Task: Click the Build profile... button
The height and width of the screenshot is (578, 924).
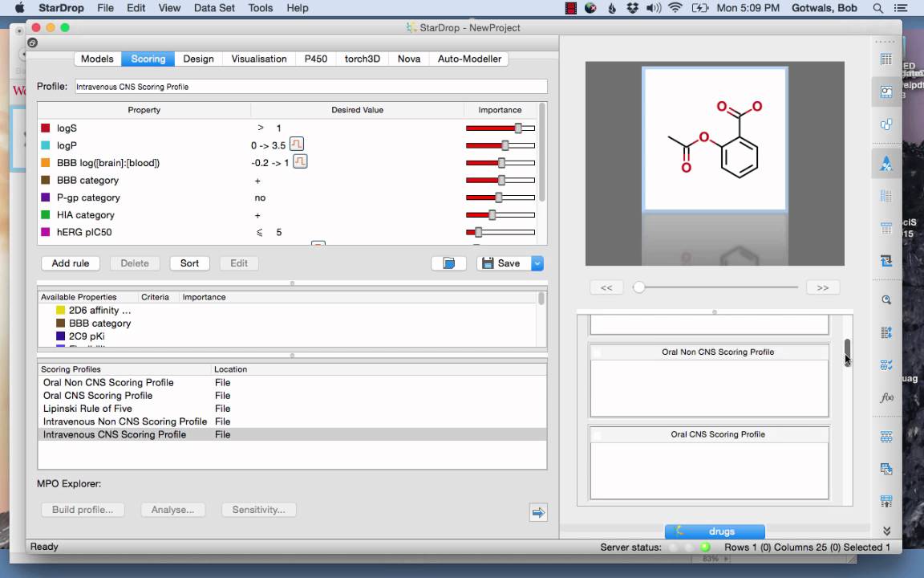Action: [x=83, y=510]
